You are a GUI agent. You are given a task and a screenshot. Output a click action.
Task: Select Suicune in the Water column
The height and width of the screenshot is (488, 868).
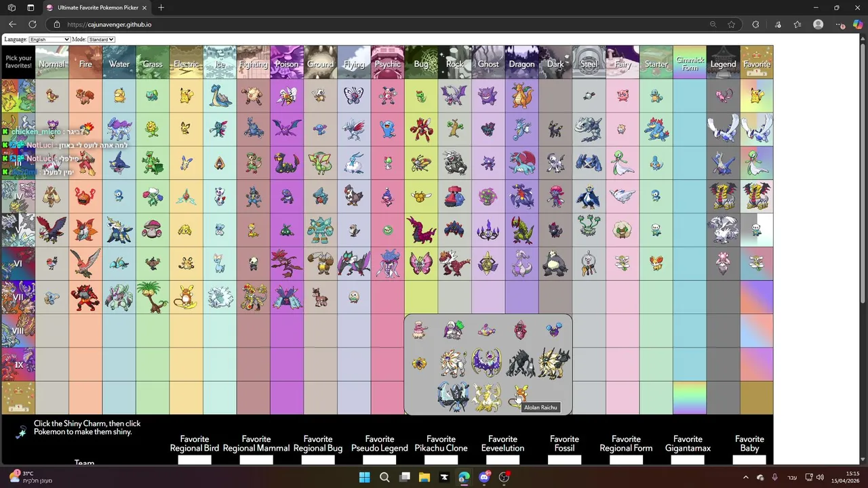coord(119,129)
